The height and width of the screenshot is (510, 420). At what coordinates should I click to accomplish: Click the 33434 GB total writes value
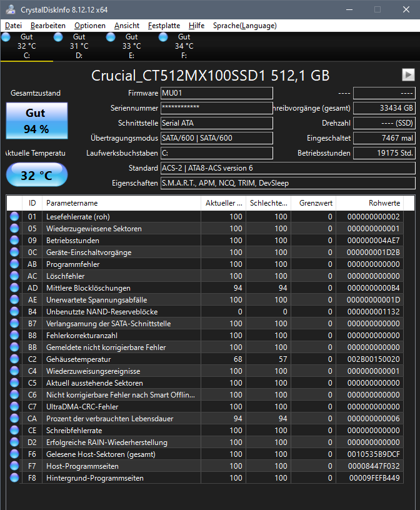point(384,108)
